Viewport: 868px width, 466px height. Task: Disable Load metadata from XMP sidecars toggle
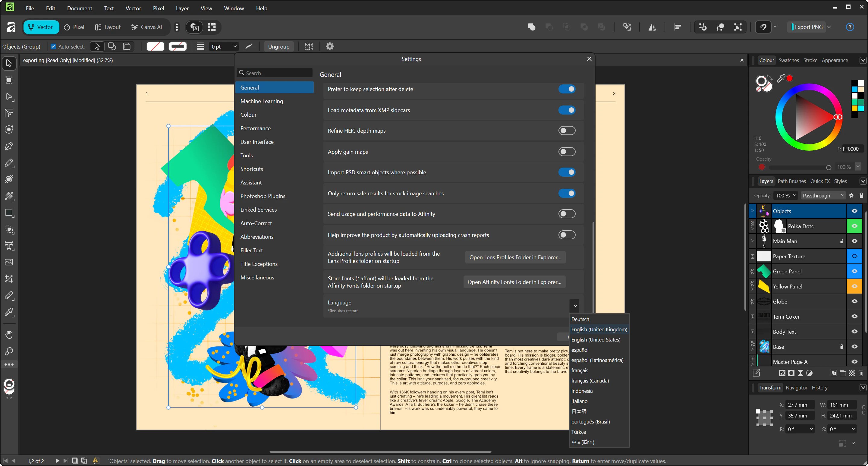click(x=567, y=110)
